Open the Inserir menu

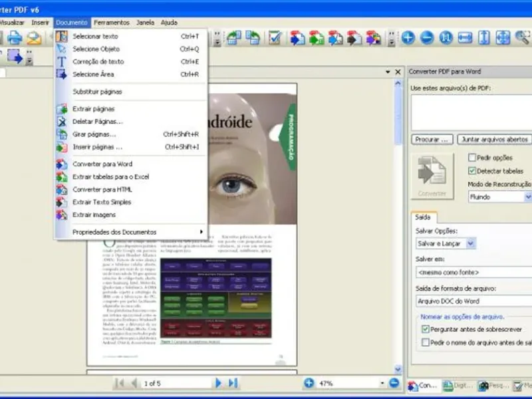tap(40, 23)
